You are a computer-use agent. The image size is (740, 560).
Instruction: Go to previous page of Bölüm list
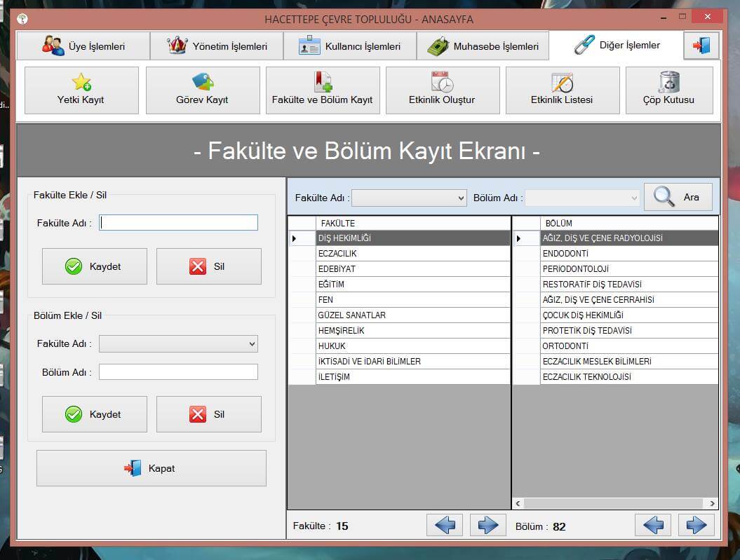(x=652, y=525)
